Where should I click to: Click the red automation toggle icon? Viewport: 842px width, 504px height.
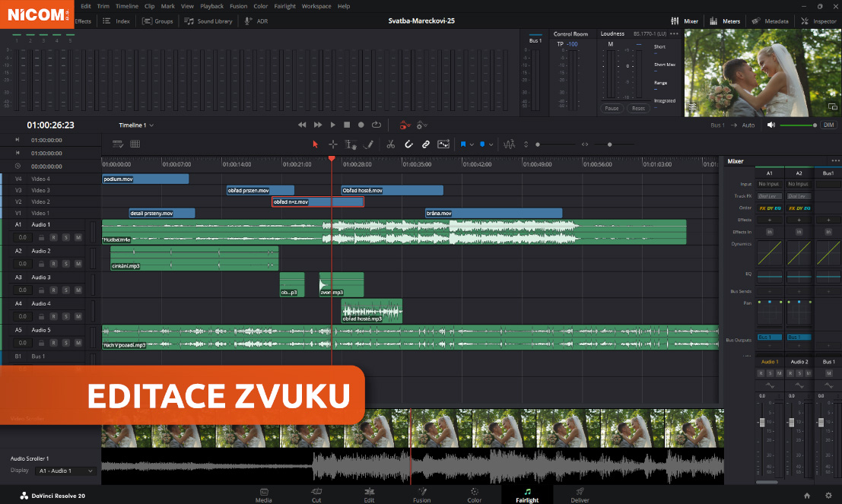[405, 125]
